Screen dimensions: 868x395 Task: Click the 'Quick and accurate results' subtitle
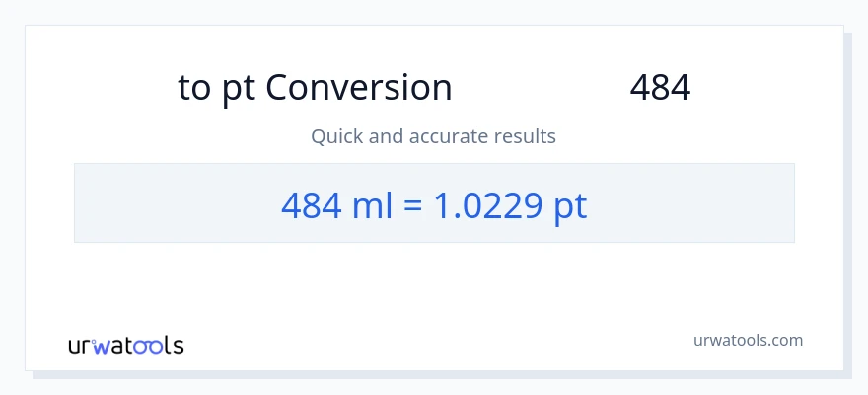click(x=433, y=136)
